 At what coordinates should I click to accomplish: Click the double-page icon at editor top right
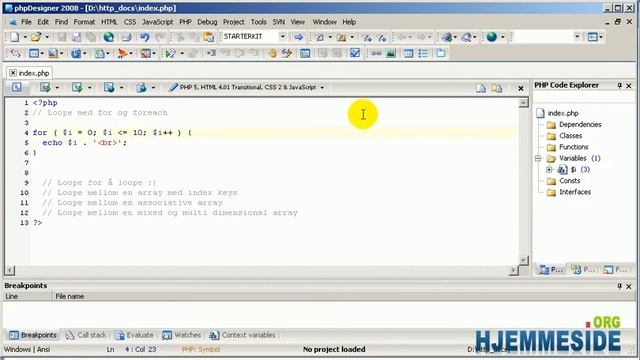tap(497, 88)
